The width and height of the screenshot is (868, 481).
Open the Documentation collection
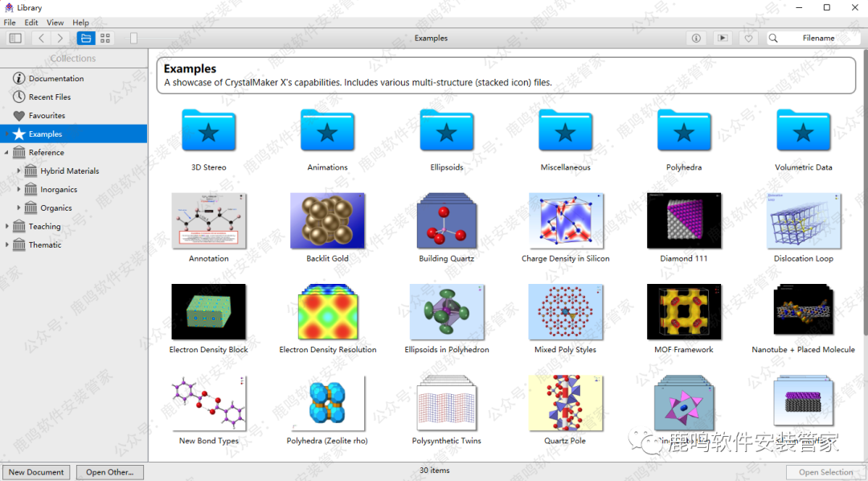pyautogui.click(x=55, y=79)
